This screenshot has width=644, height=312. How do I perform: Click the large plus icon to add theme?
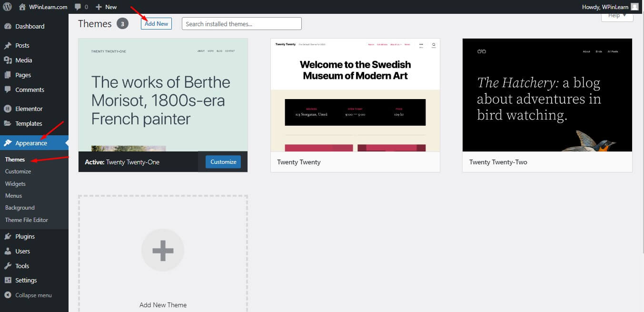point(163,251)
